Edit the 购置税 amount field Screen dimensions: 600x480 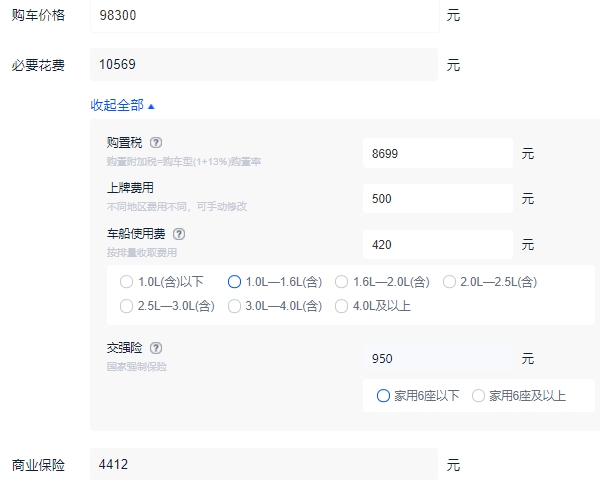click(437, 154)
